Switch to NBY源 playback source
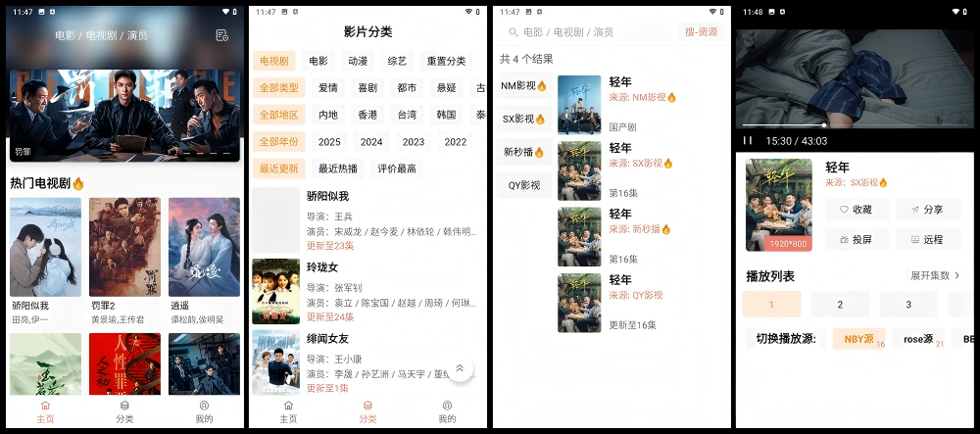This screenshot has width=980, height=434. click(858, 339)
